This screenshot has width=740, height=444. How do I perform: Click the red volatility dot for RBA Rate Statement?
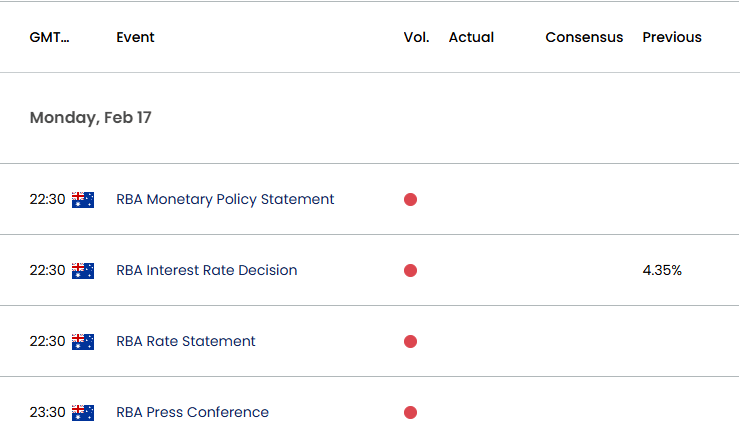click(411, 342)
